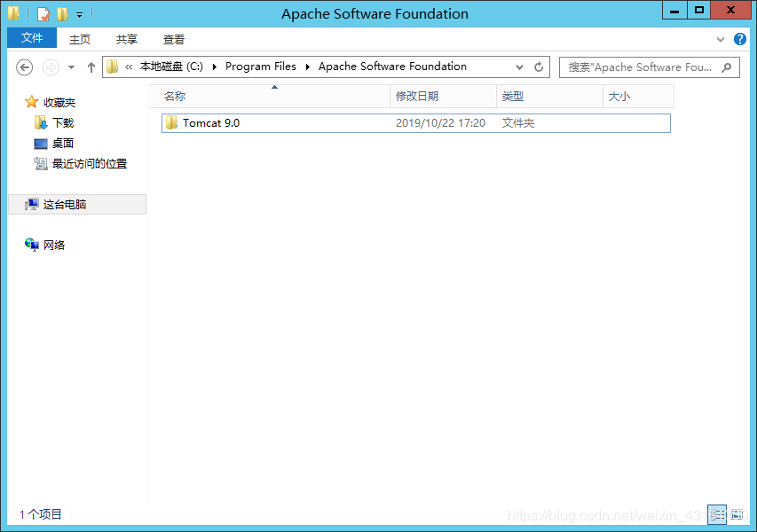The image size is (757, 532).
Task: Click the search magnifier icon
Action: pos(727,67)
